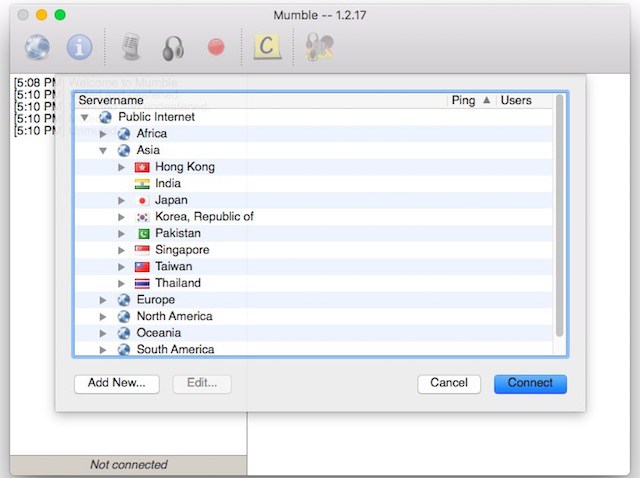
Task: Select the North America text label
Action: (x=174, y=316)
